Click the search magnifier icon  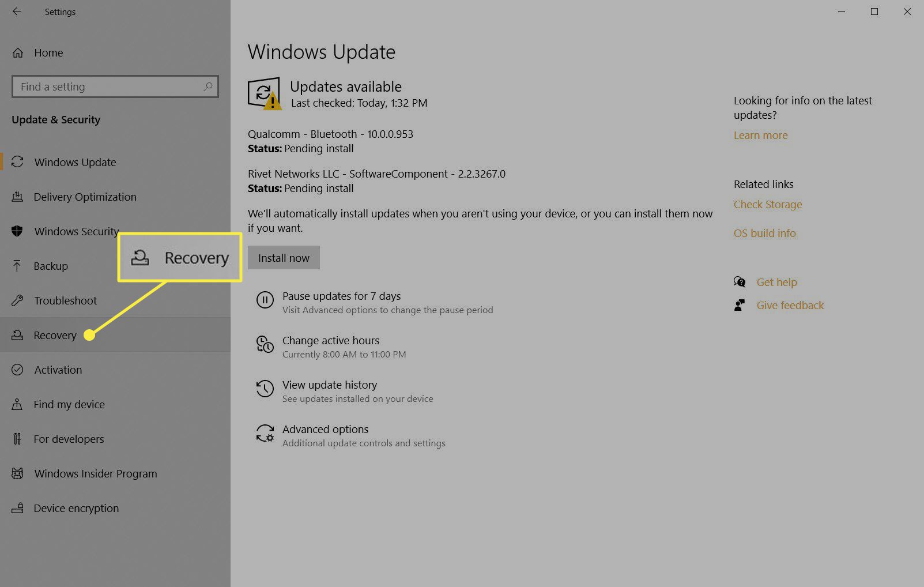[x=208, y=86]
